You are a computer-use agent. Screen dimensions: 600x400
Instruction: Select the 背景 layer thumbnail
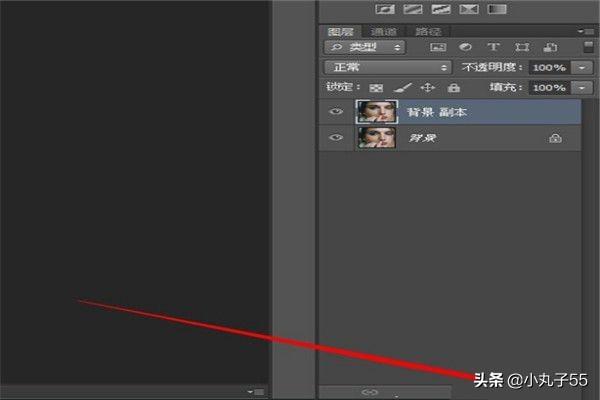click(377, 137)
